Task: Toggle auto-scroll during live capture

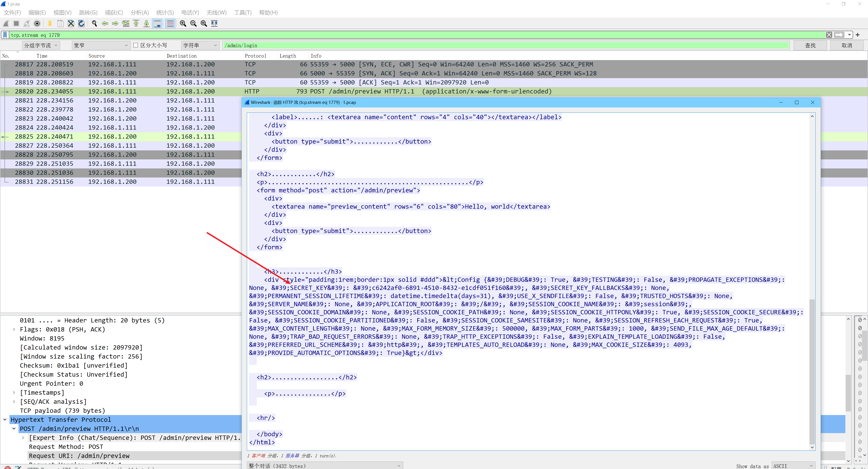Action: coord(157,23)
